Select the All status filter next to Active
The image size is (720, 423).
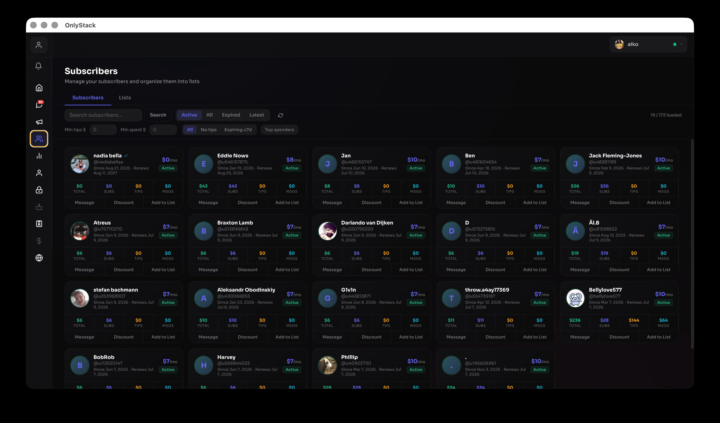point(209,115)
